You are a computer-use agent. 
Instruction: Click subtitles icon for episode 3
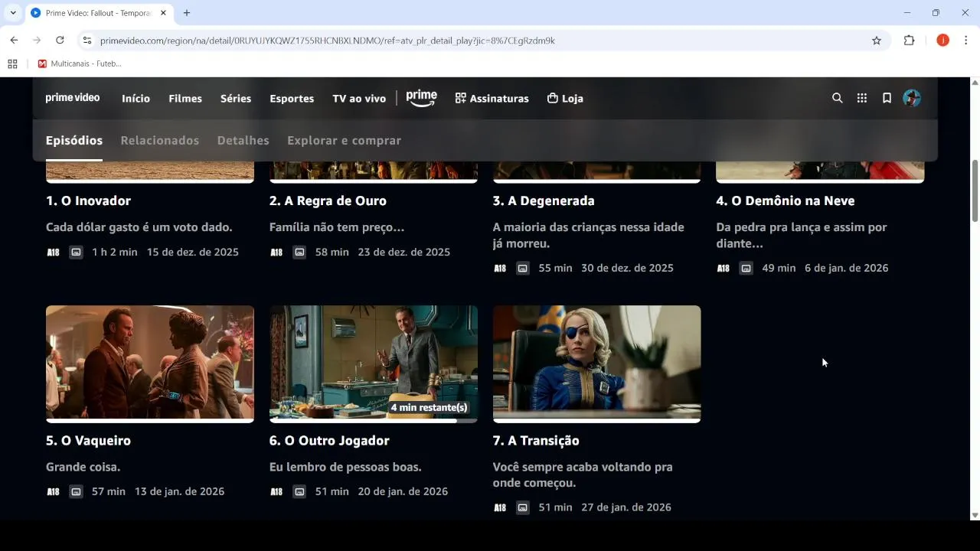[x=522, y=268]
